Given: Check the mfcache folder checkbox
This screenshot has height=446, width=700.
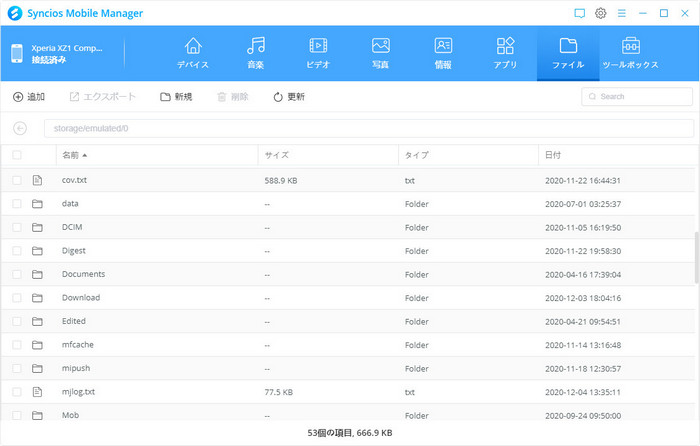Looking at the screenshot, I should click(x=17, y=345).
